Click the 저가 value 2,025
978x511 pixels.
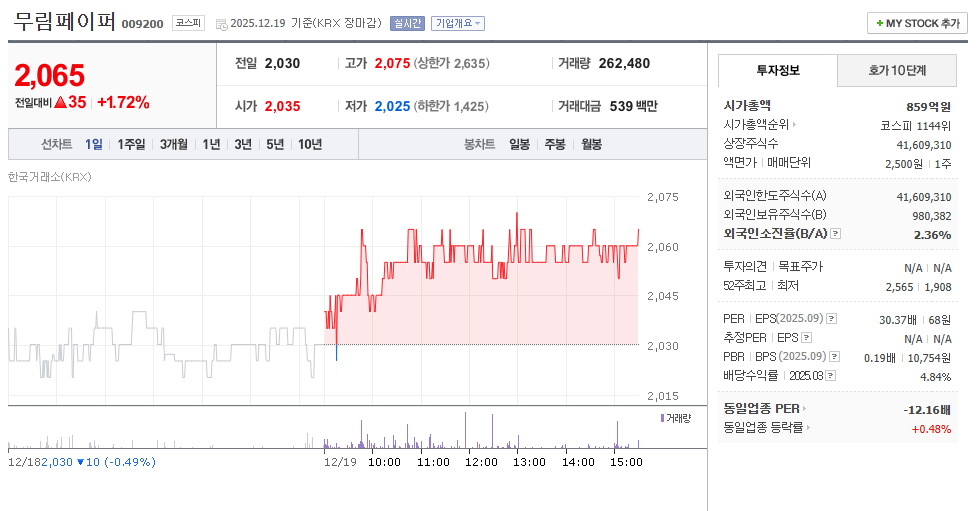pos(392,107)
